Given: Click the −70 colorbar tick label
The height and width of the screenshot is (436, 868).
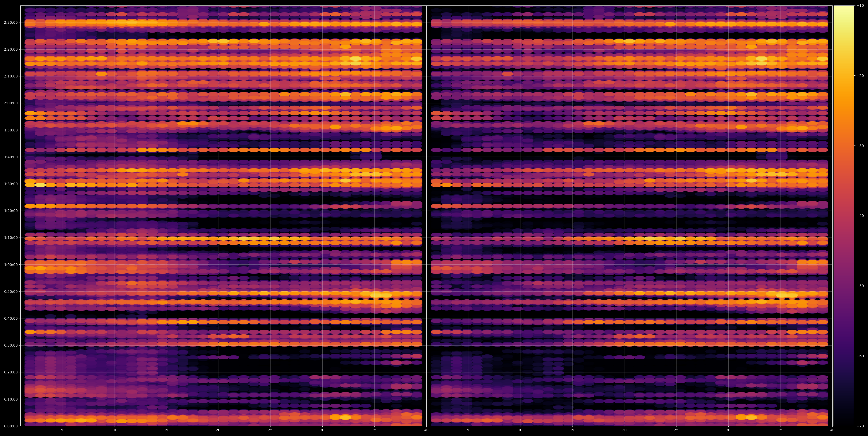Looking at the screenshot, I should click(x=860, y=426).
